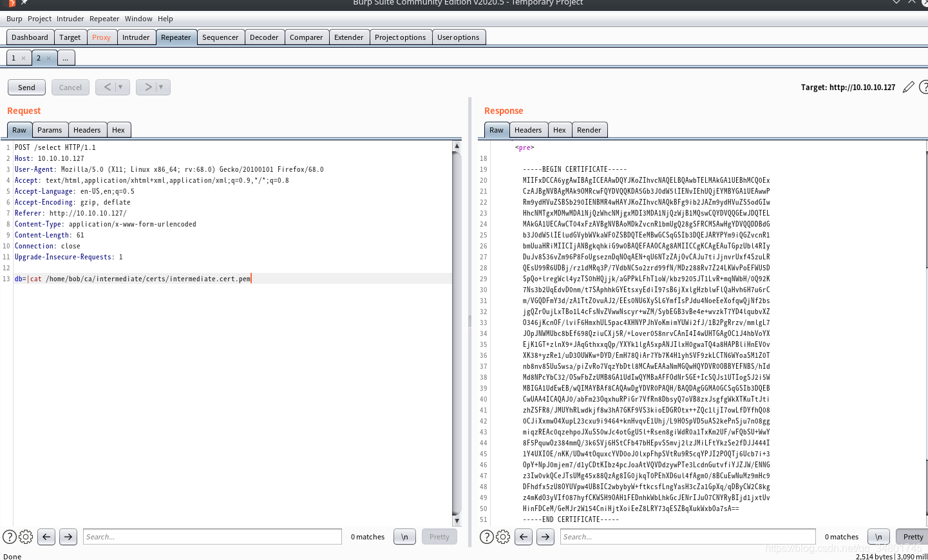Show request Headers view
The height and width of the screenshot is (560, 928).
[87, 130]
